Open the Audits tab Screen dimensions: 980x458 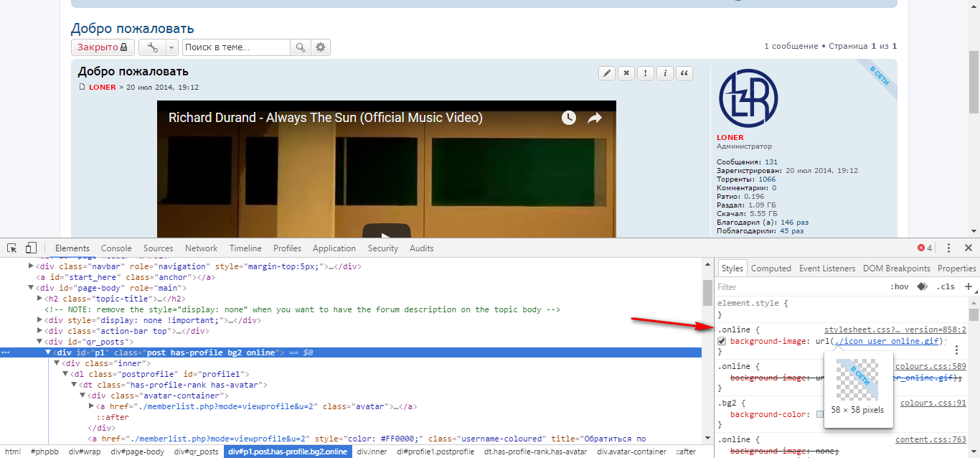[422, 248]
